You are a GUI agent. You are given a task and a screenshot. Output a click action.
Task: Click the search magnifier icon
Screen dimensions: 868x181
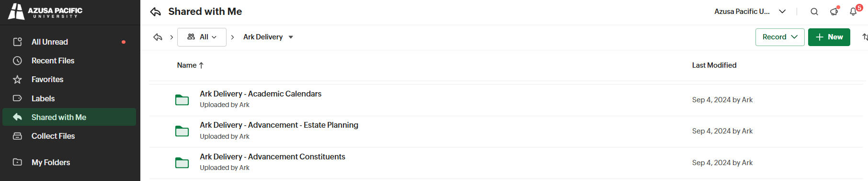point(814,12)
